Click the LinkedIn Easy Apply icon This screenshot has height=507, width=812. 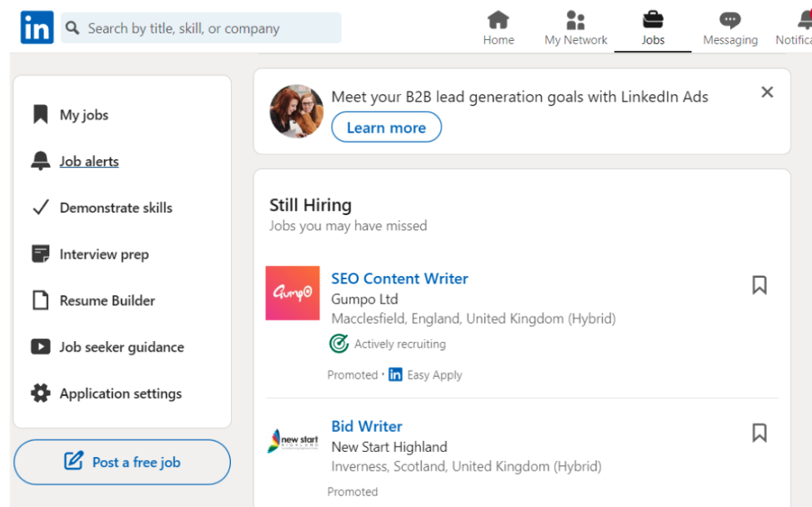395,374
